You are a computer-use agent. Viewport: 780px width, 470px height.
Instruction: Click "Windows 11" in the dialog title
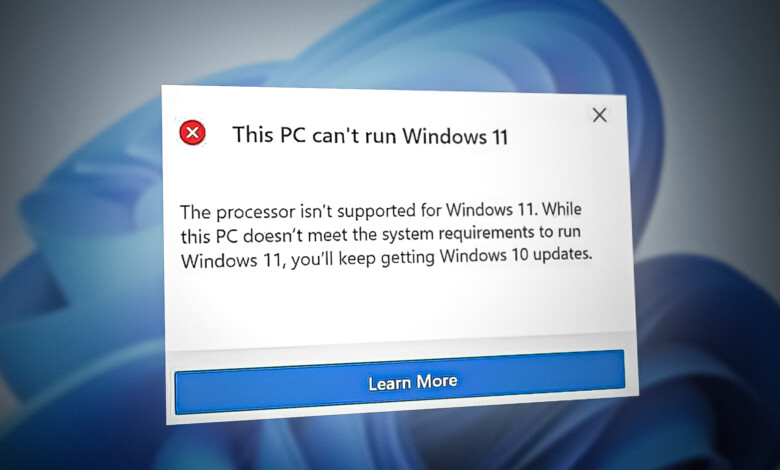click(455, 136)
